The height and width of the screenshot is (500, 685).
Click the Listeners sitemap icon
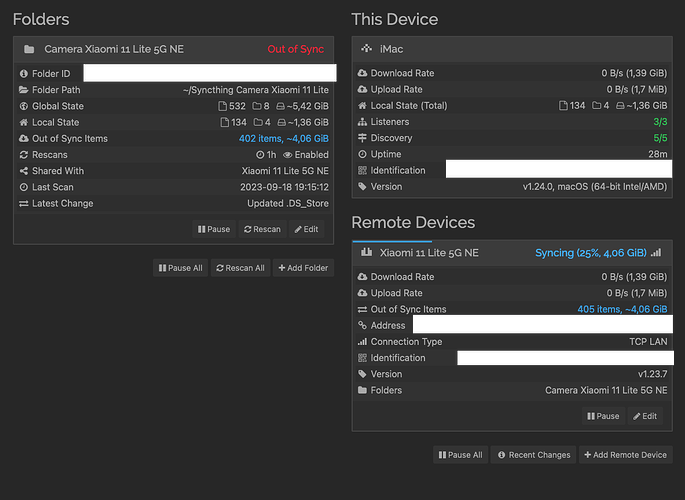pyautogui.click(x=362, y=122)
